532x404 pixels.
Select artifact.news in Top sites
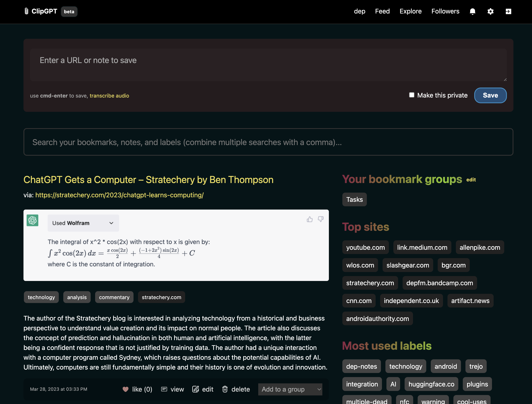[470, 301]
